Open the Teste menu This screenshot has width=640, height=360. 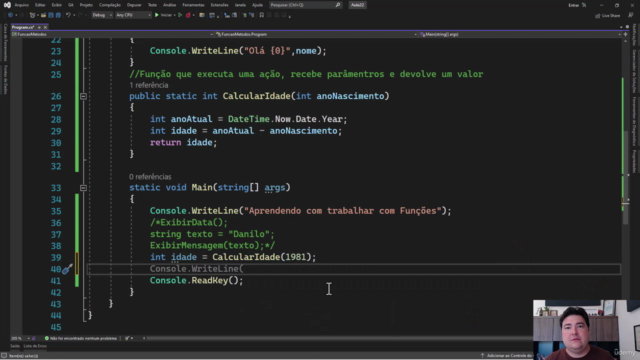point(152,5)
